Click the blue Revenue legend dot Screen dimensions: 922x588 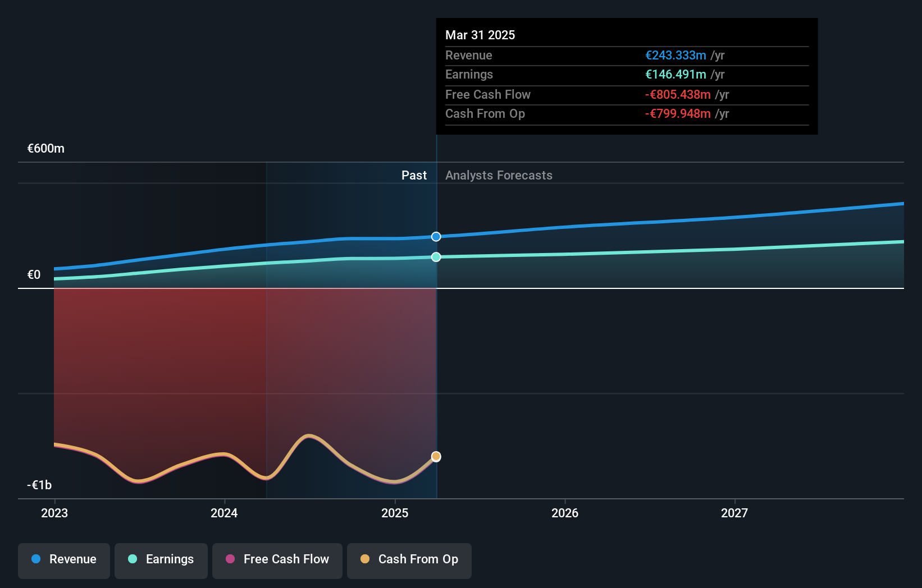pyautogui.click(x=36, y=559)
